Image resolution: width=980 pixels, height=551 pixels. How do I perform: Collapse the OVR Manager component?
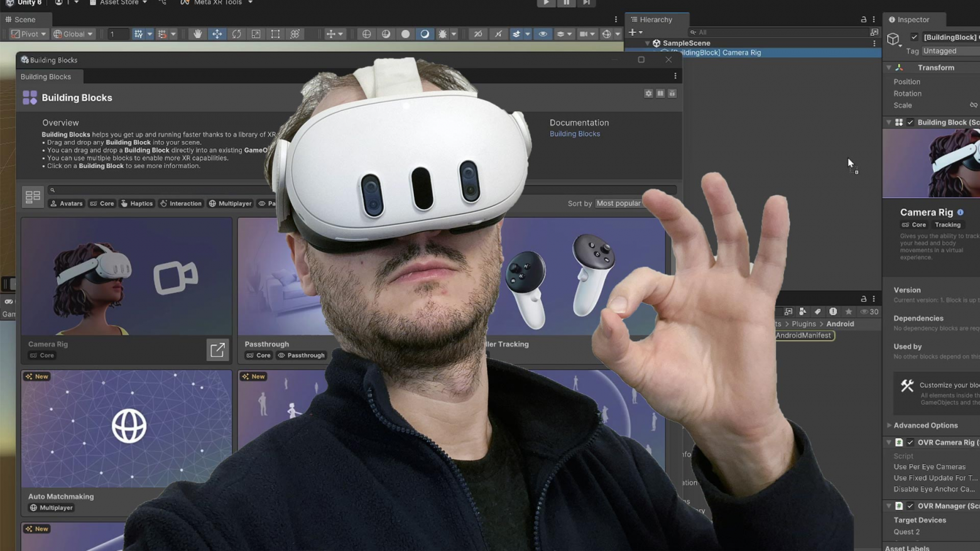pos(889,506)
